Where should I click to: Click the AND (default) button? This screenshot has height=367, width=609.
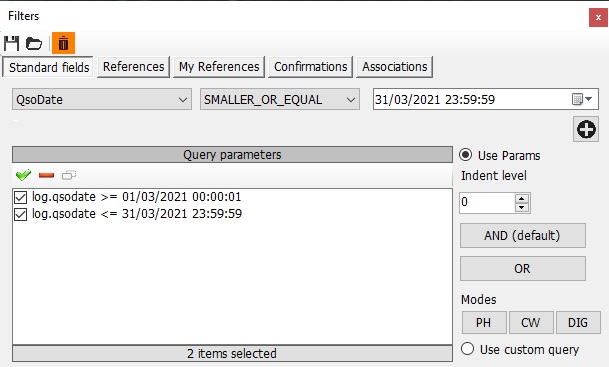(523, 235)
